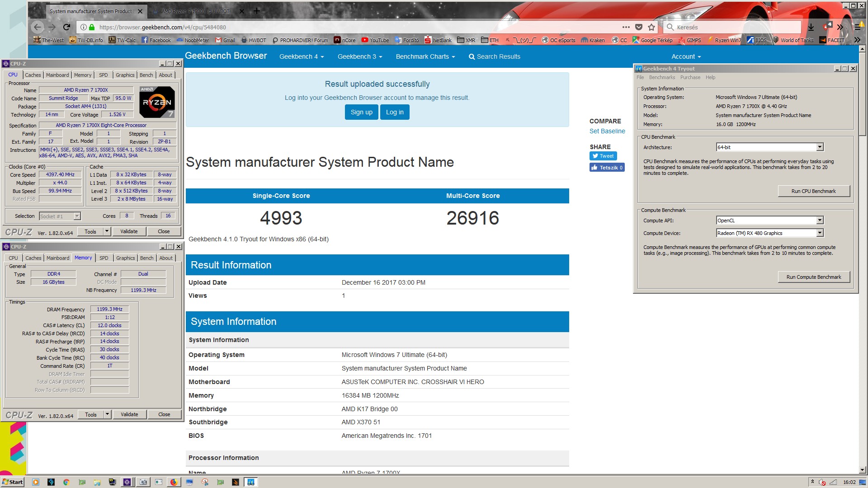Click the browser URL address field
Screen dimensions: 868x488
357,27
